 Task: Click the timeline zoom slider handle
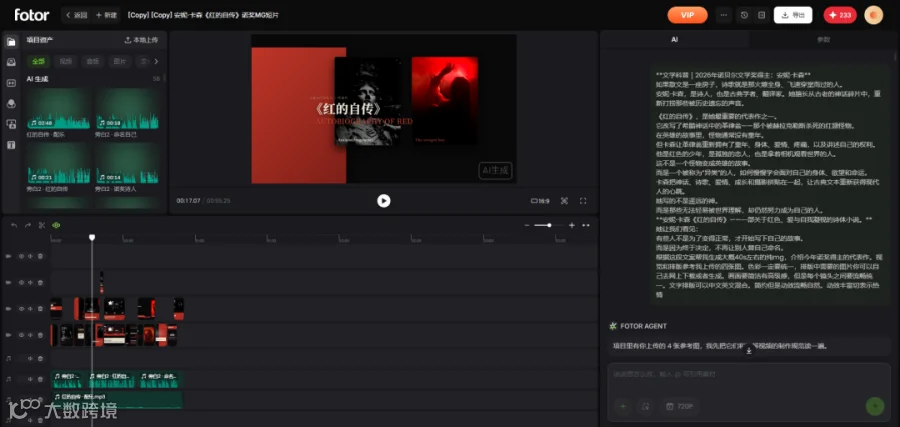549,225
